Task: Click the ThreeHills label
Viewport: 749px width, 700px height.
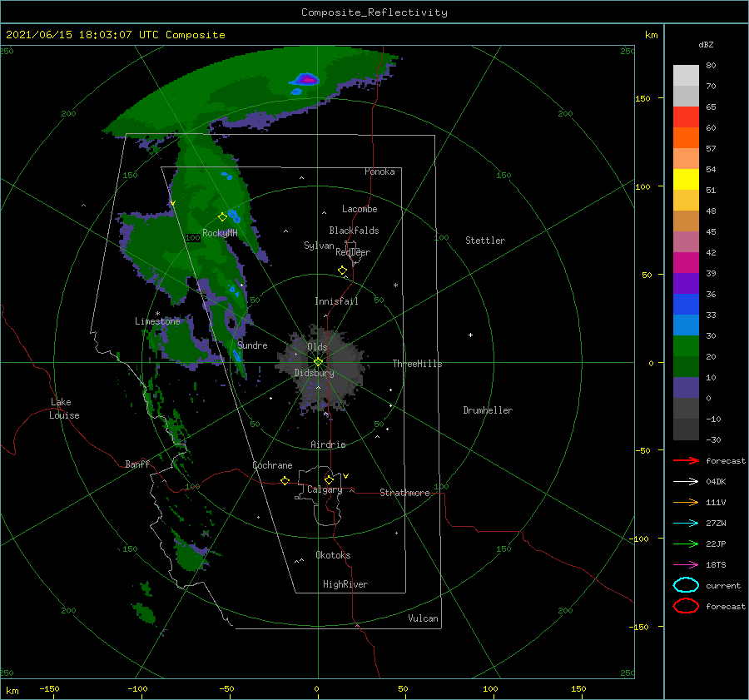Action: tap(417, 364)
